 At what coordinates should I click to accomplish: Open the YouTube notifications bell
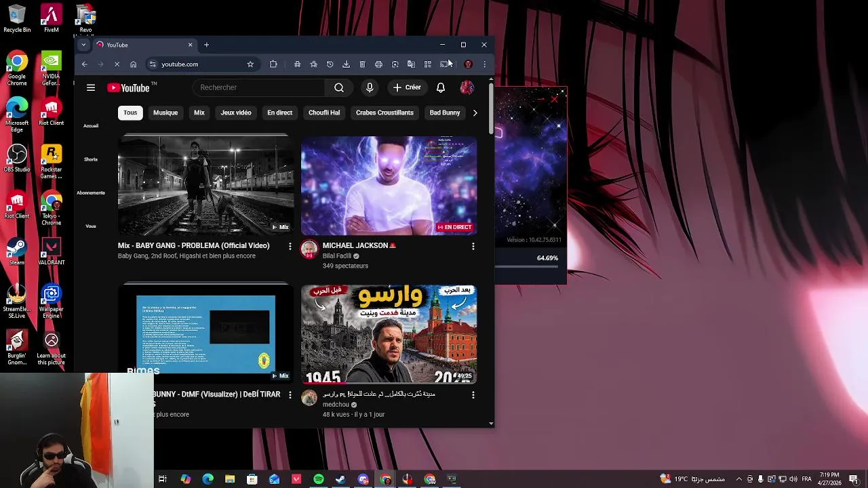tap(441, 87)
